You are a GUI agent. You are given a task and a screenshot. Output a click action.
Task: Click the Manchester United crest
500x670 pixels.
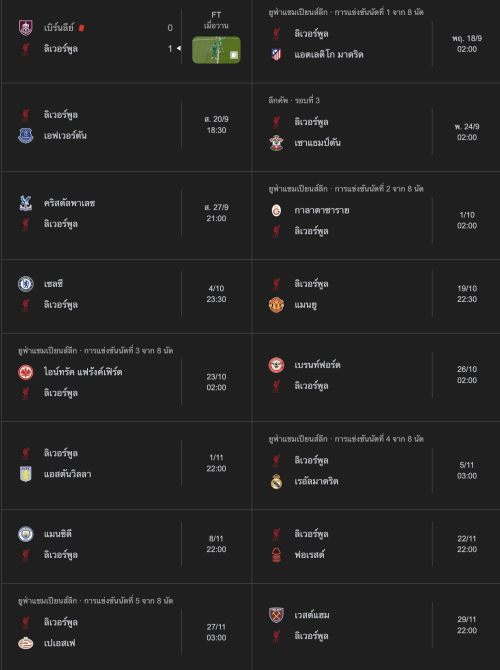276,305
